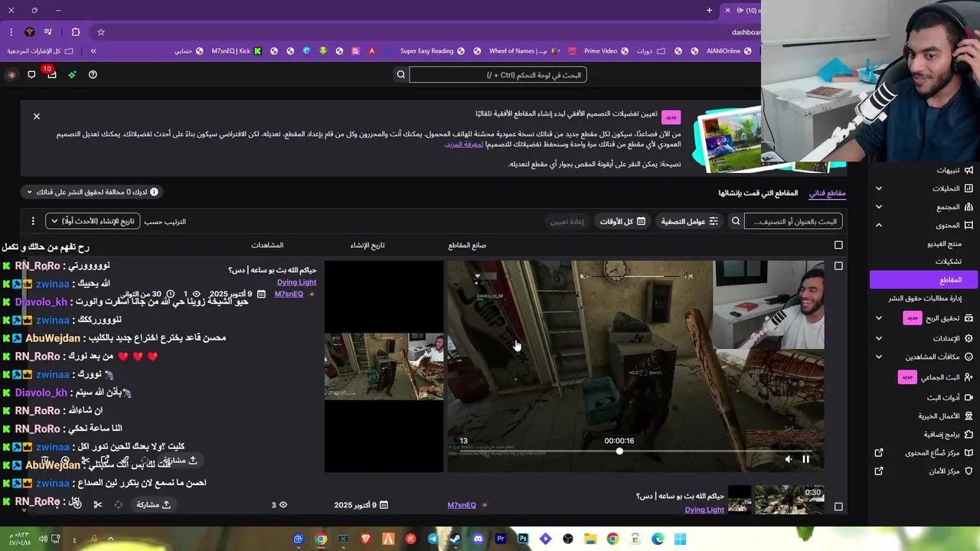Open the inbox icon with 10 badge
The image size is (980, 551).
coord(51,74)
